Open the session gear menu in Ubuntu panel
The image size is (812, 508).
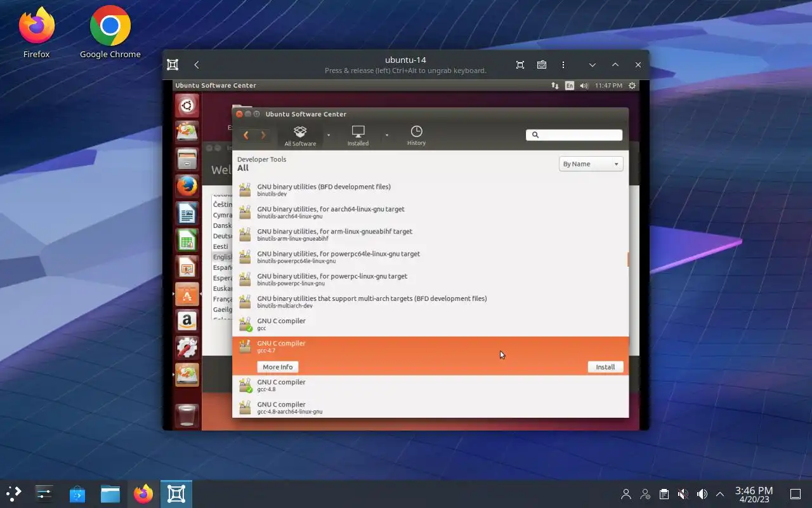[x=632, y=86]
